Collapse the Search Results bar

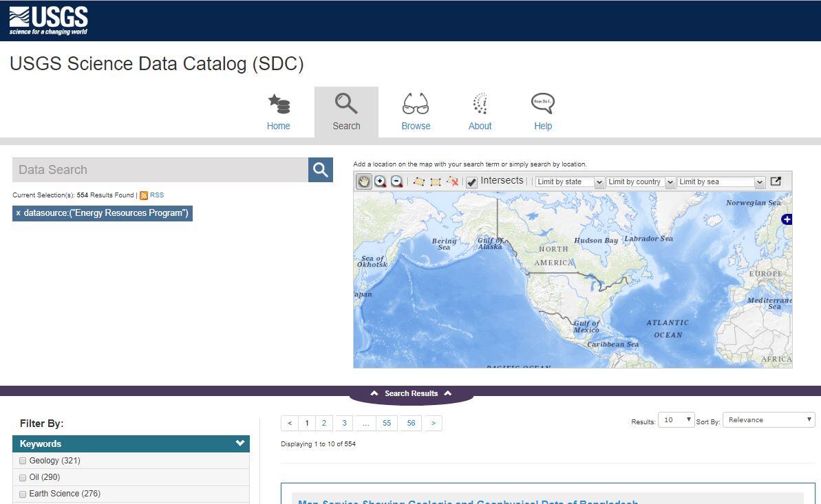pos(411,393)
